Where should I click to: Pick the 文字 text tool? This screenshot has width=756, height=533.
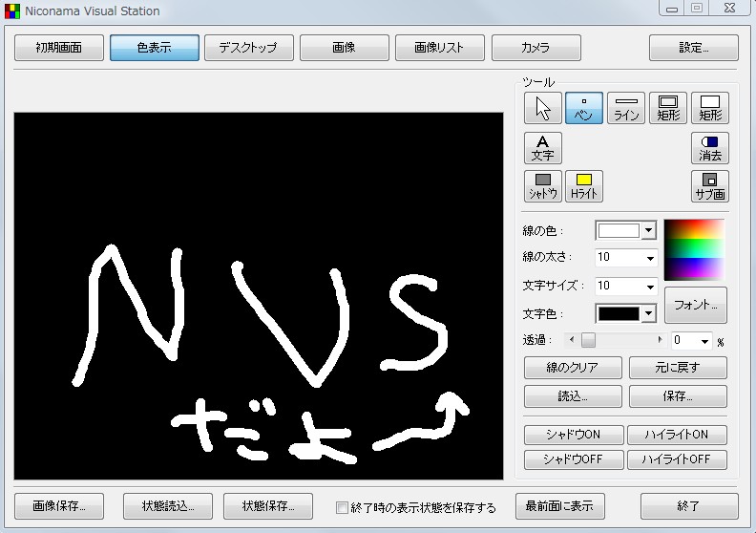[543, 148]
